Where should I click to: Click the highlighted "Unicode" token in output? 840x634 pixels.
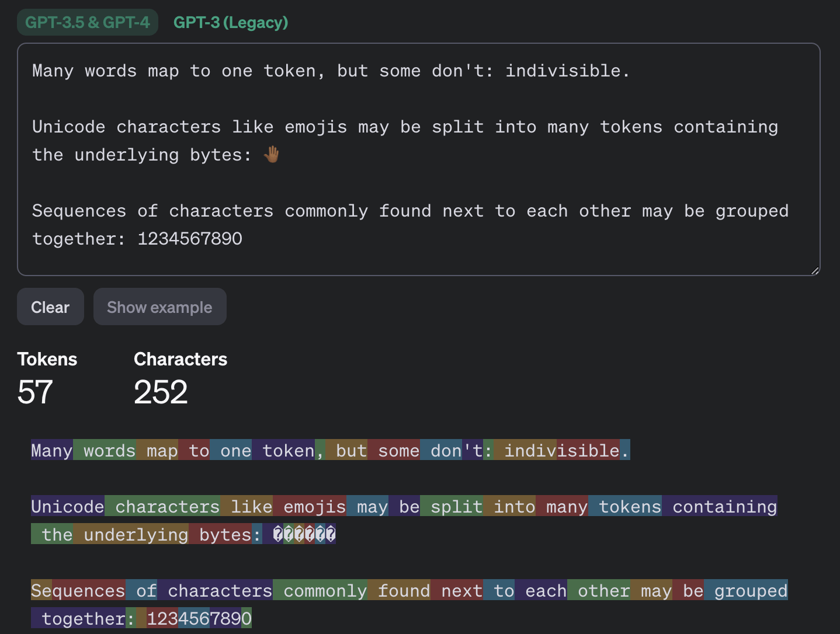(x=68, y=507)
